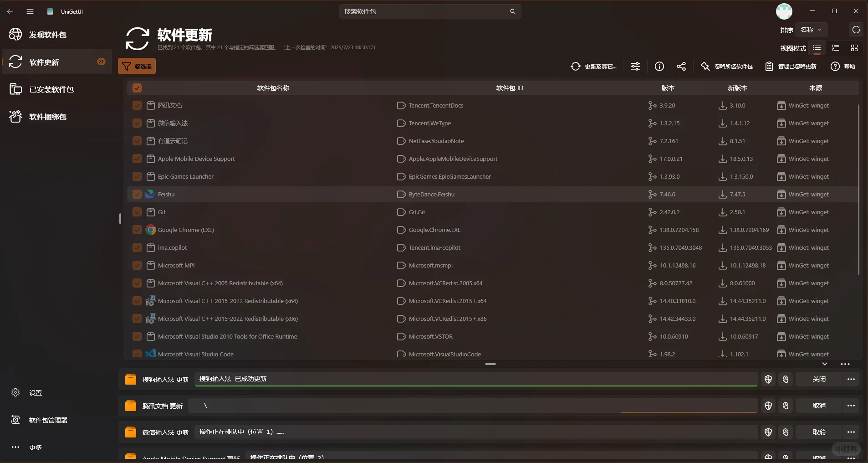Expand the 筛选器 filters pane
Viewport: 868px width, 463px height.
pyautogui.click(x=137, y=66)
